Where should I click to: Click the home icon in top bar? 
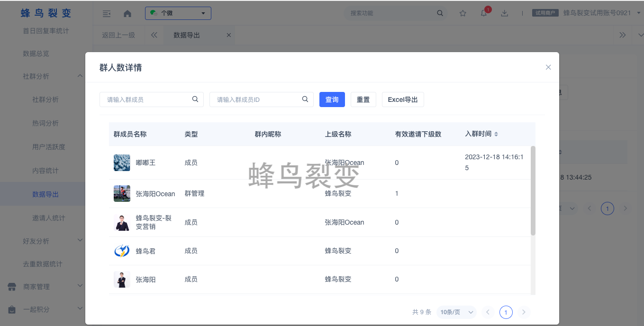point(127,14)
